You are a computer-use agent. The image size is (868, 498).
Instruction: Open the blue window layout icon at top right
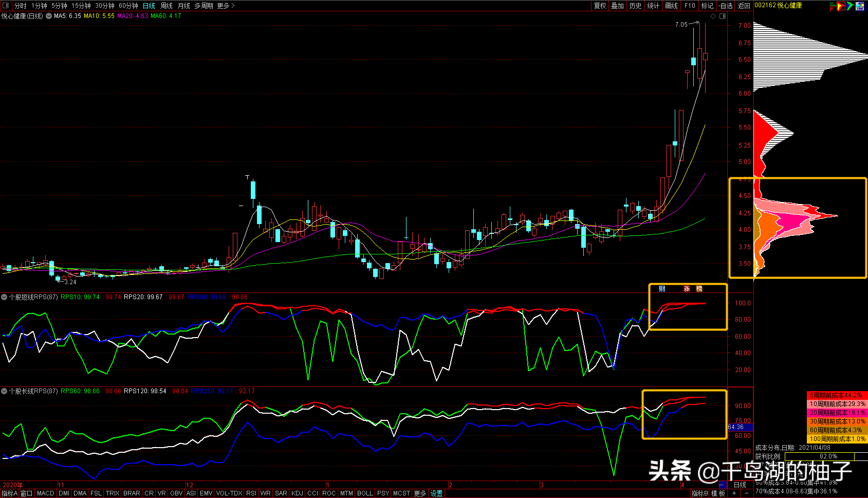860,6
